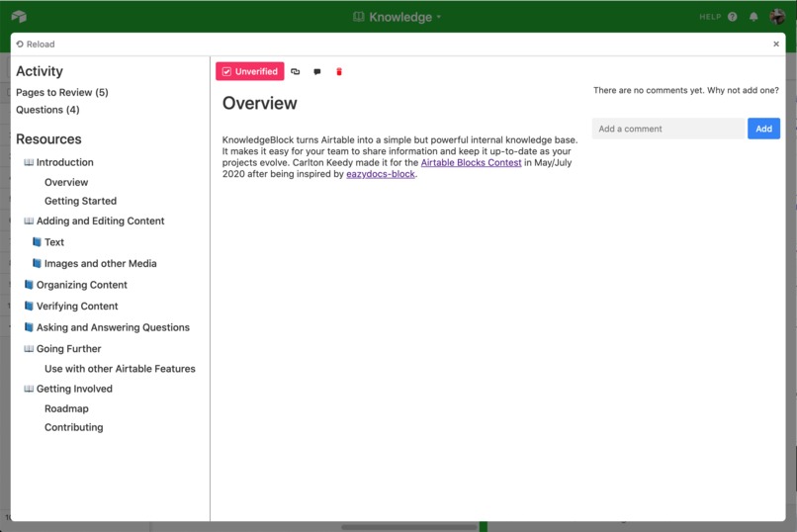Click the book icon beside Knowledge title

point(358,17)
